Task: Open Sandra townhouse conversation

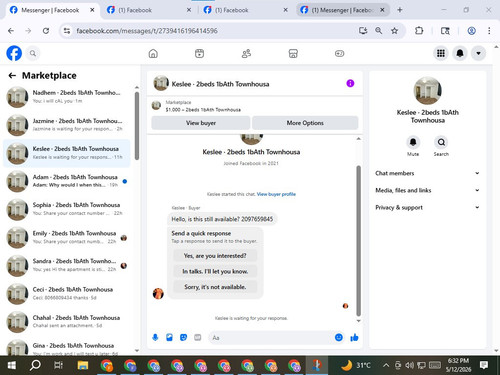Action: [x=67, y=265]
